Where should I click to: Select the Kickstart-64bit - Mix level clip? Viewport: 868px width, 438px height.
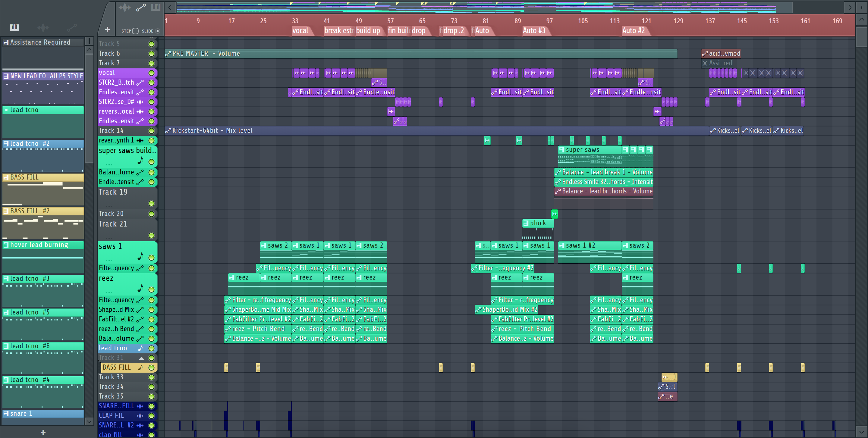click(437, 131)
